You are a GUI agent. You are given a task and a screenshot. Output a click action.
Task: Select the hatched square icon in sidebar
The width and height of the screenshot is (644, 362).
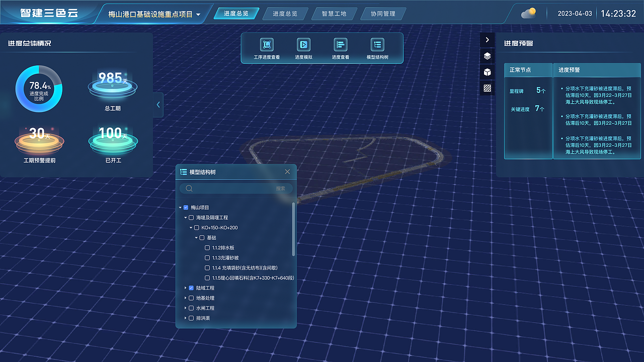pyautogui.click(x=487, y=88)
